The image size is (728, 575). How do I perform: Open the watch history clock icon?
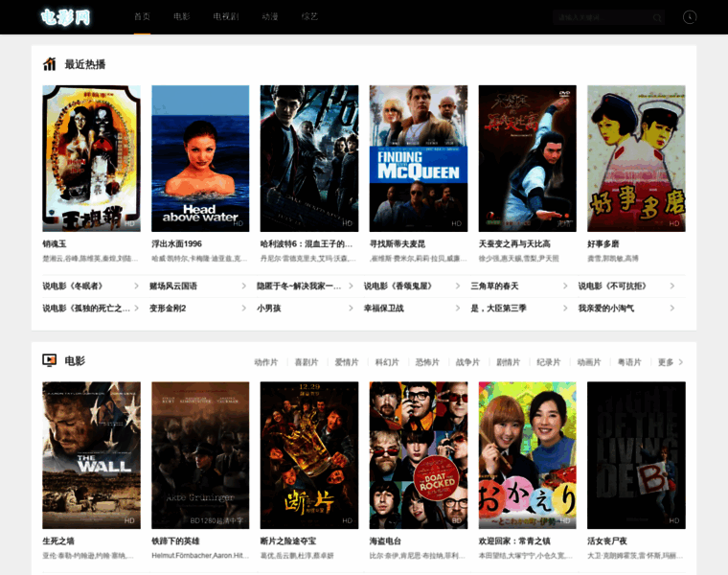coord(690,17)
